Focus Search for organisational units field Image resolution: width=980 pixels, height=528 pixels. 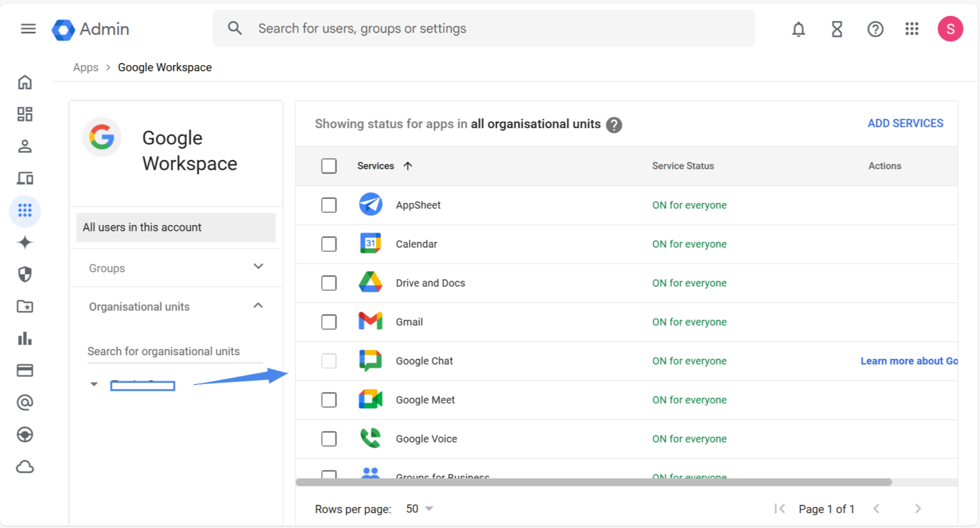[x=175, y=351]
